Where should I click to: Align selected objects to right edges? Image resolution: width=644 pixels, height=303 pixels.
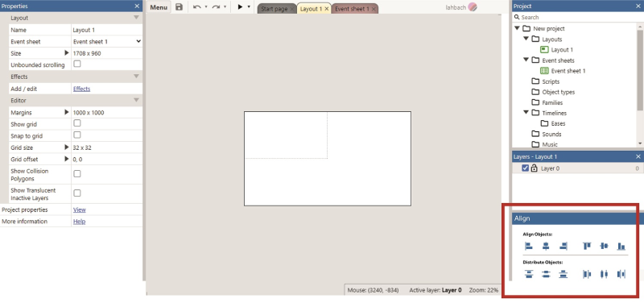pyautogui.click(x=563, y=247)
